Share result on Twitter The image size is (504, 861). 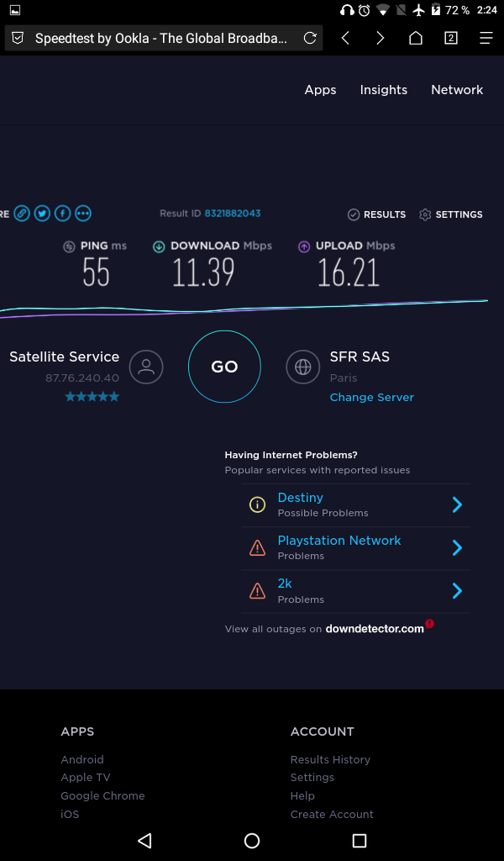tap(42, 213)
